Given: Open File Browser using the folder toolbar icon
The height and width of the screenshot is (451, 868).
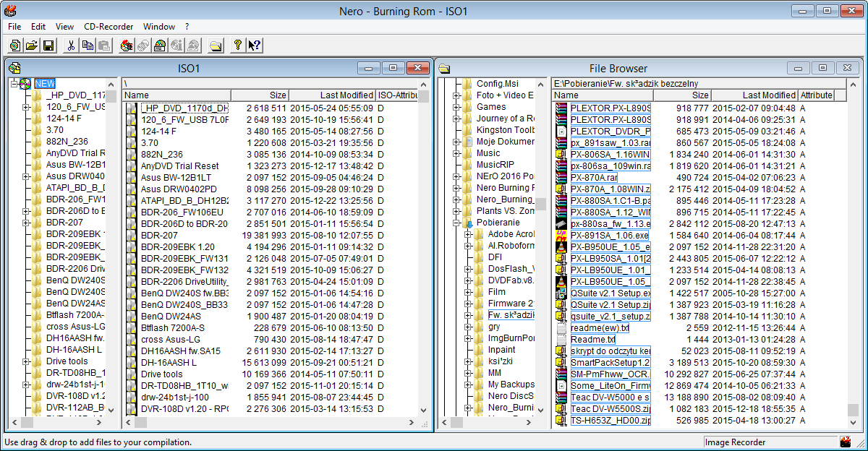Looking at the screenshot, I should point(216,46).
